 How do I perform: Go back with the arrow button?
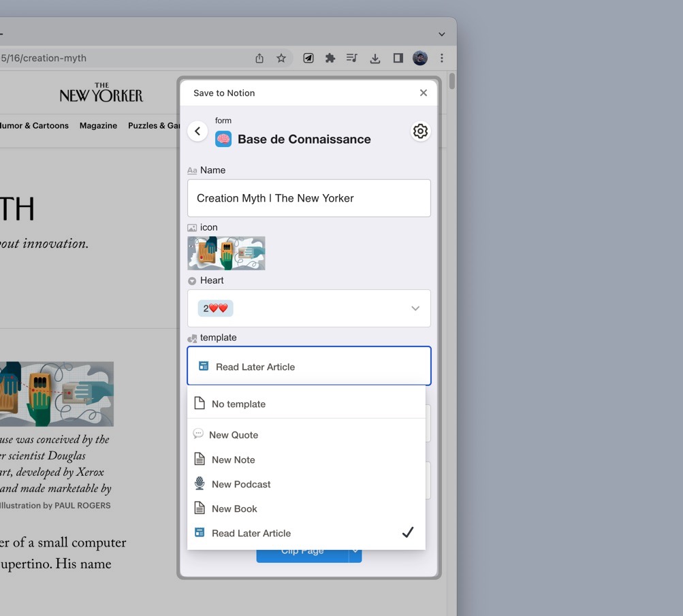(197, 131)
